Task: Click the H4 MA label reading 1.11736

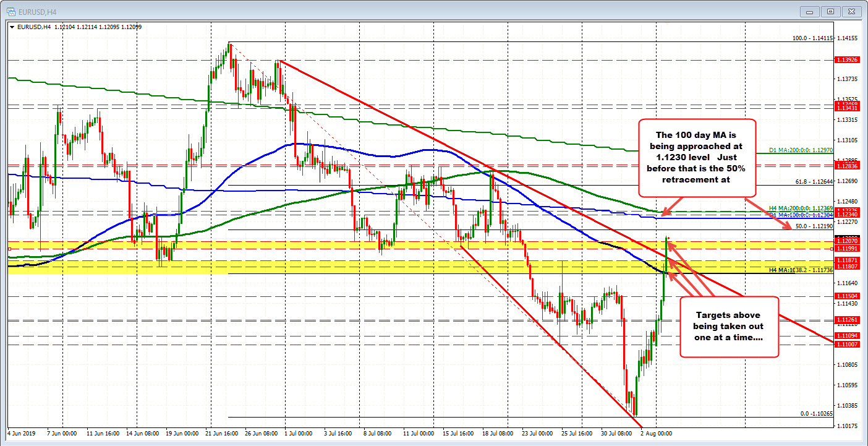Action: coord(801,270)
